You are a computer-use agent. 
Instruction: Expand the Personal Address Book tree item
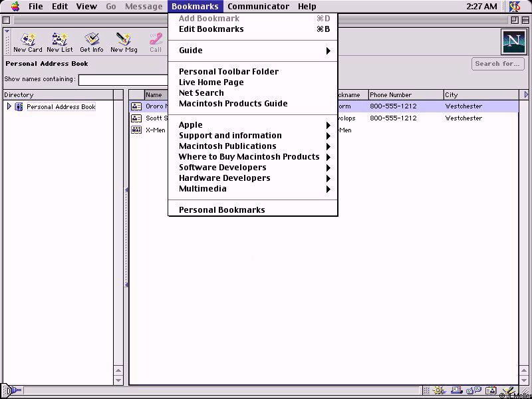click(x=9, y=106)
